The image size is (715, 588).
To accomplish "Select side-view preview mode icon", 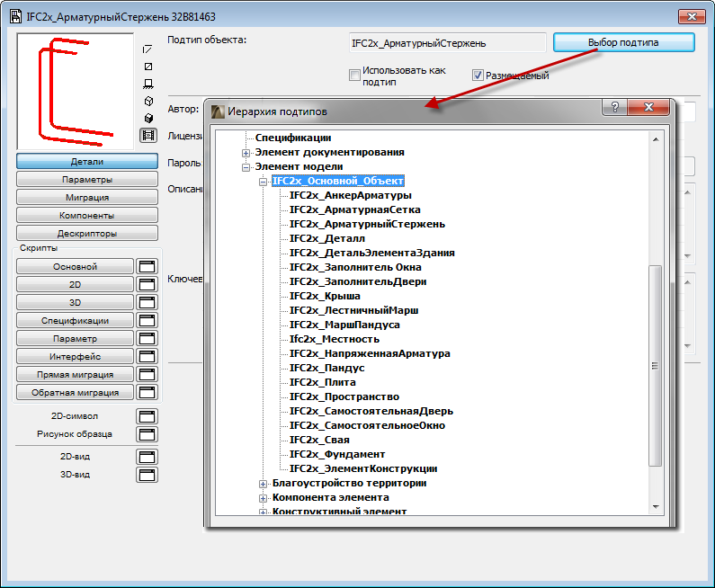I will 148,84.
